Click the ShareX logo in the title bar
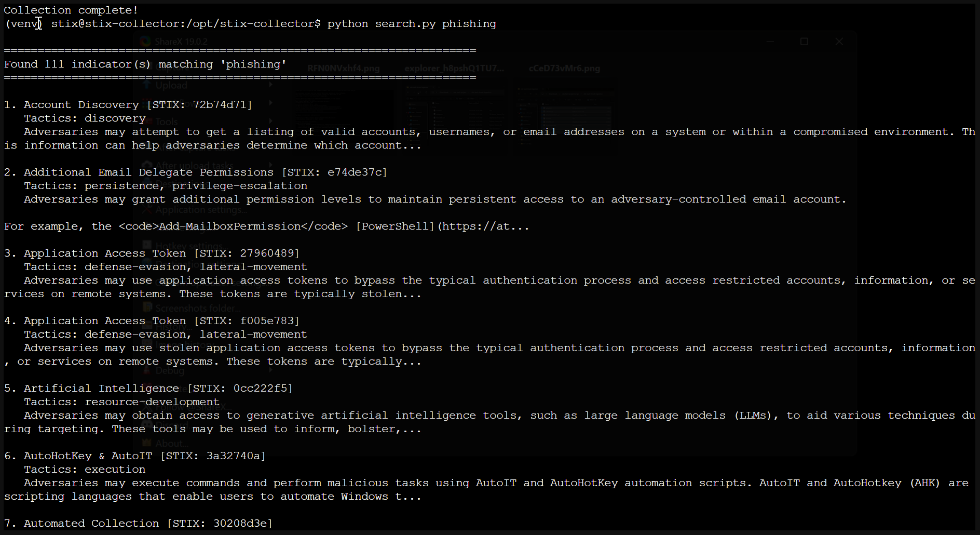Screen dimensions: 980x535 (x=145, y=42)
